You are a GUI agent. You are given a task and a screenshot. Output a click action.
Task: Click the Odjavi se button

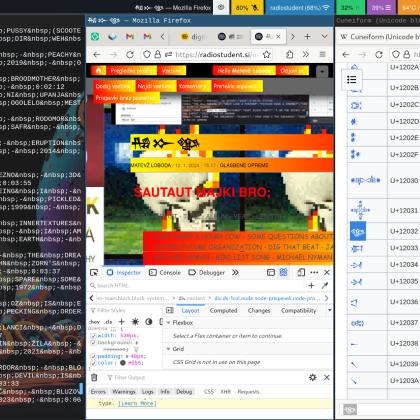[x=292, y=71]
